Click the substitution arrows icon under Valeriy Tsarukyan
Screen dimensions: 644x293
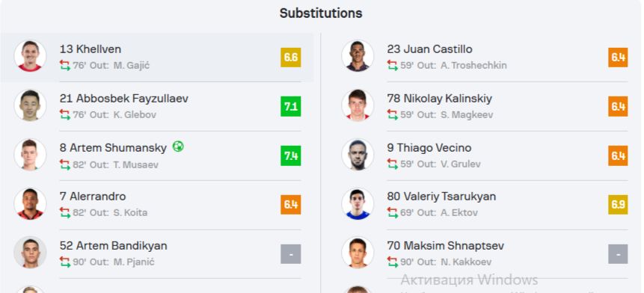tap(392, 212)
